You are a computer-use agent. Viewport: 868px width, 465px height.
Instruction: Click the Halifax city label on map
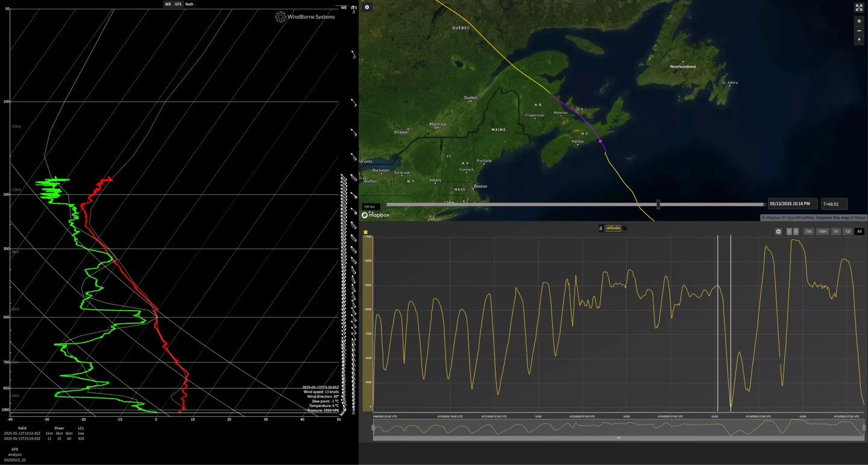pyautogui.click(x=577, y=141)
